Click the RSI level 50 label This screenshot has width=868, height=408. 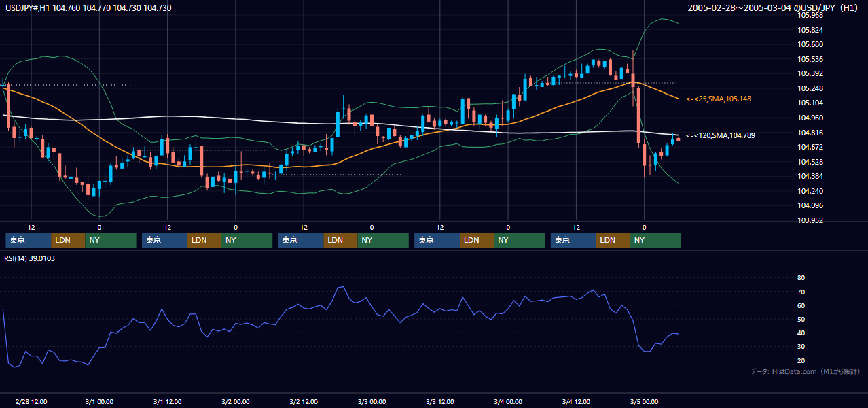pos(801,319)
